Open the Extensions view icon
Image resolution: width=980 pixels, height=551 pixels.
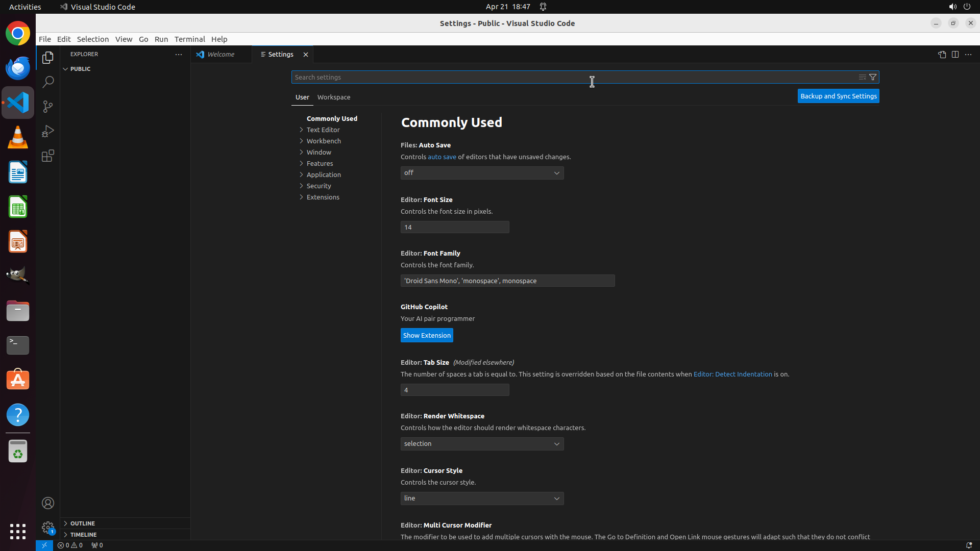click(48, 156)
